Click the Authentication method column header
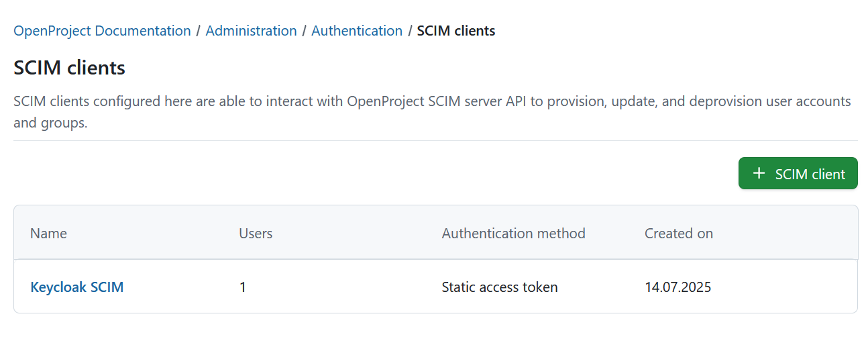The image size is (868, 347). click(x=513, y=234)
